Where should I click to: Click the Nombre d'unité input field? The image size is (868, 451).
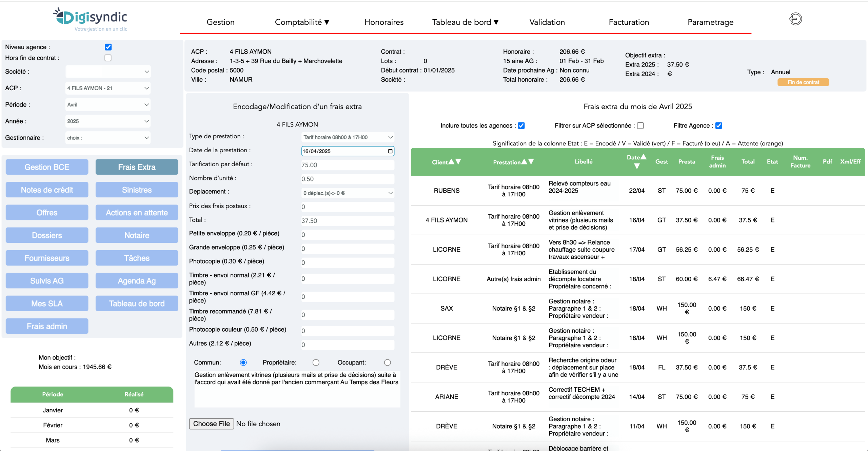pyautogui.click(x=348, y=179)
